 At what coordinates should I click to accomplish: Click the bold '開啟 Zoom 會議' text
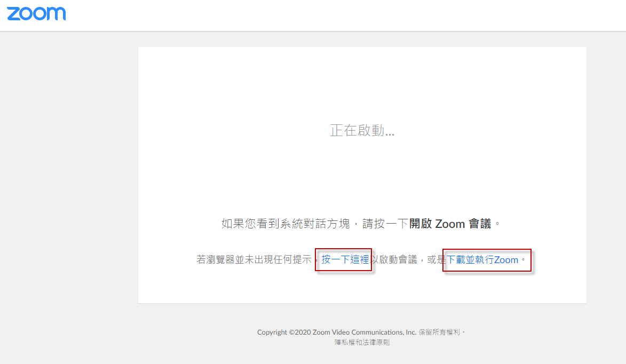450,224
